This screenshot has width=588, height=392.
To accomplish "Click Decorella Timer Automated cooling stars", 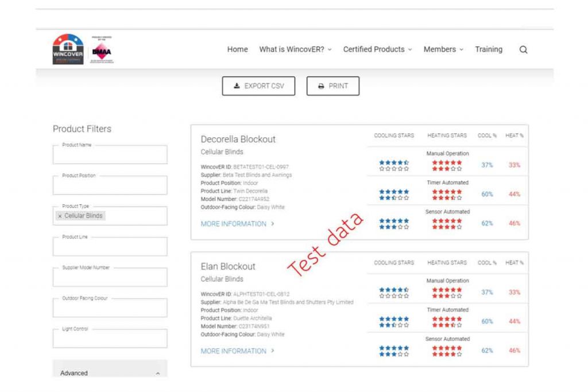I will click(x=394, y=195).
